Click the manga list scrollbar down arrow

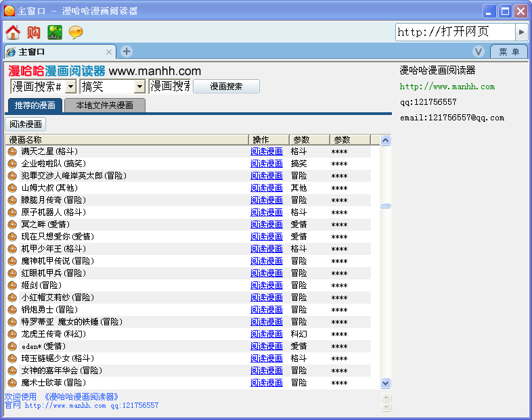click(x=385, y=383)
